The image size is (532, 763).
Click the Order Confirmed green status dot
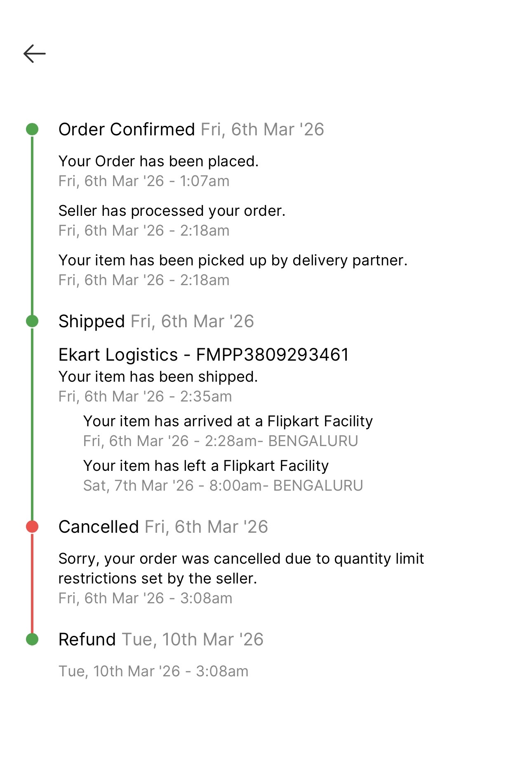(x=32, y=129)
